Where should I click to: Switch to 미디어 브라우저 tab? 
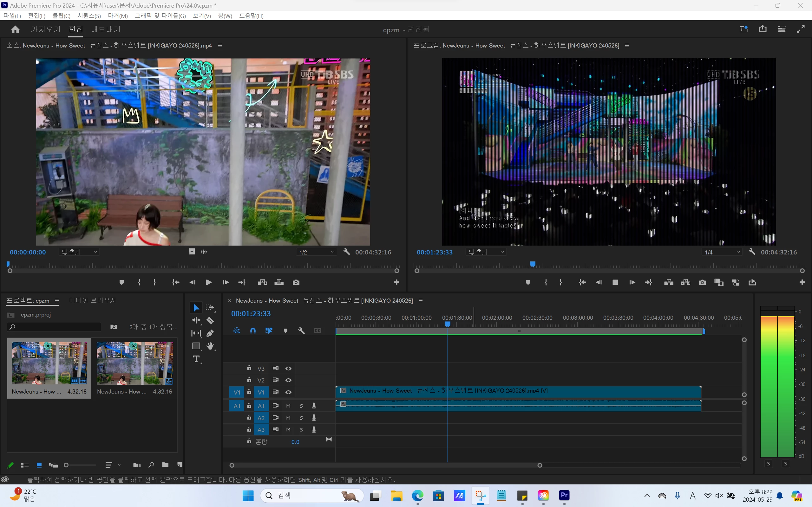click(x=92, y=300)
